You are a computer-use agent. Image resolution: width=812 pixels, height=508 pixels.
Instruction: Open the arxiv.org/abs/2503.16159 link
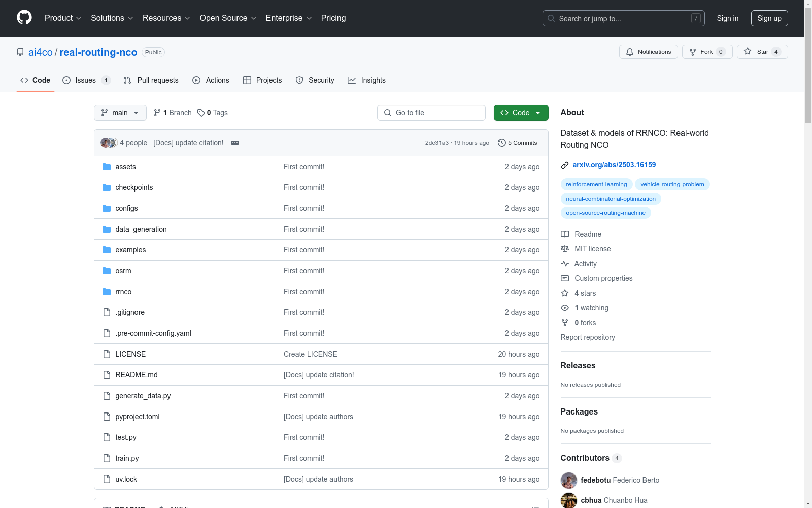[x=614, y=165]
